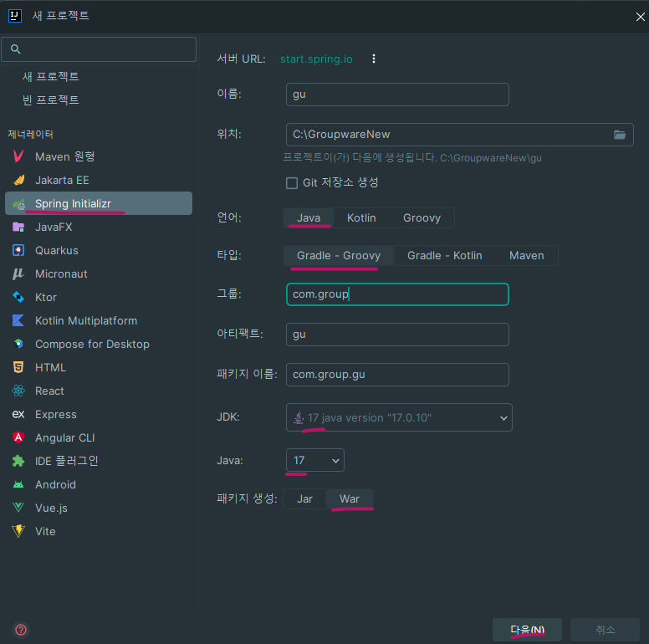Screen dimensions: 649x644
Task: Select Kotlin Multiplatform generator label
Action: pyautogui.click(x=86, y=321)
